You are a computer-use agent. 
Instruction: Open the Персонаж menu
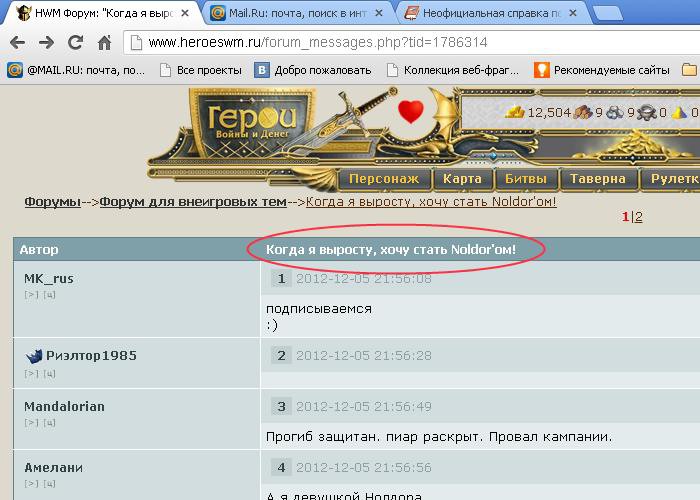[384, 179]
